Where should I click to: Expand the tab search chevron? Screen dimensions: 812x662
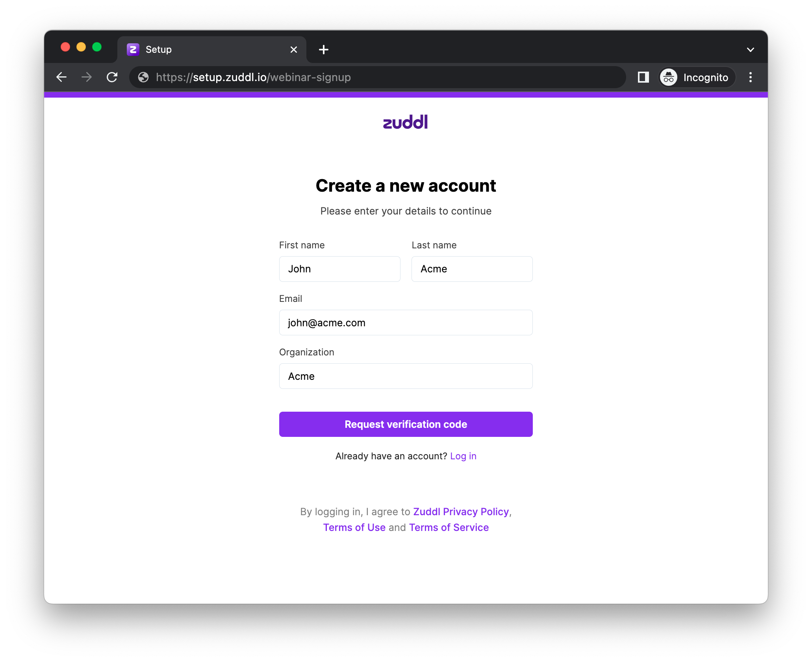[x=750, y=50]
